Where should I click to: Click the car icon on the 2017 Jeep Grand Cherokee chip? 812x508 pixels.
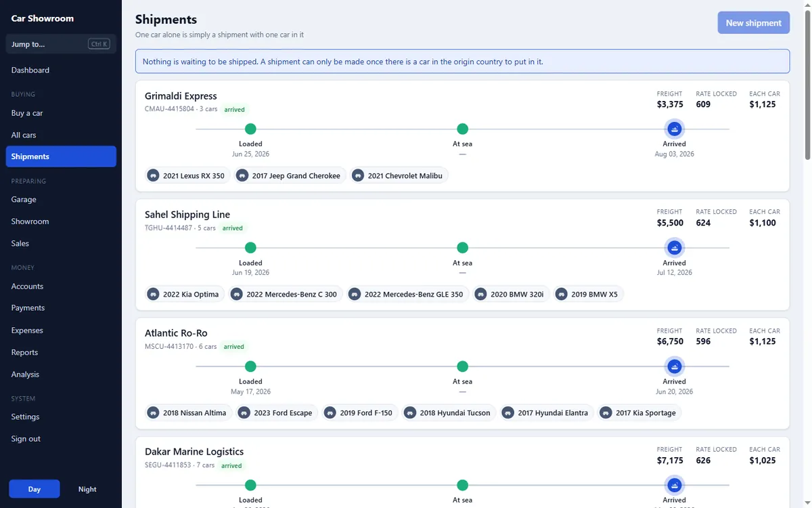coord(243,175)
